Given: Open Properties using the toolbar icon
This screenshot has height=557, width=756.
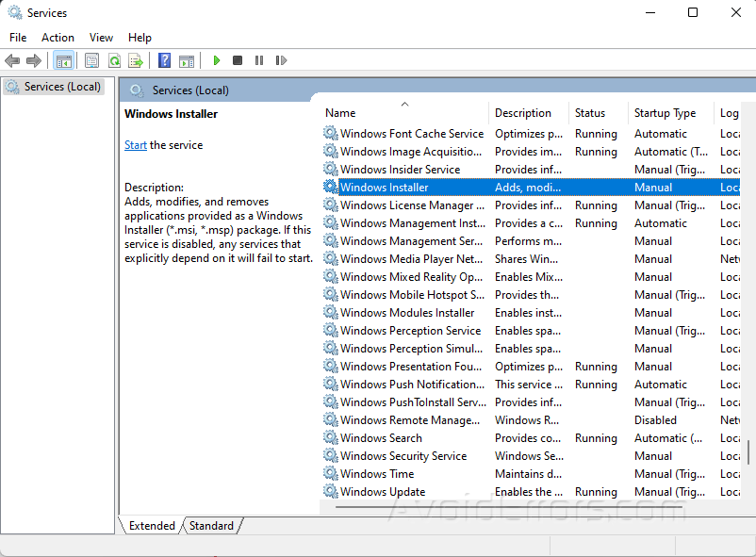Looking at the screenshot, I should coord(91,60).
